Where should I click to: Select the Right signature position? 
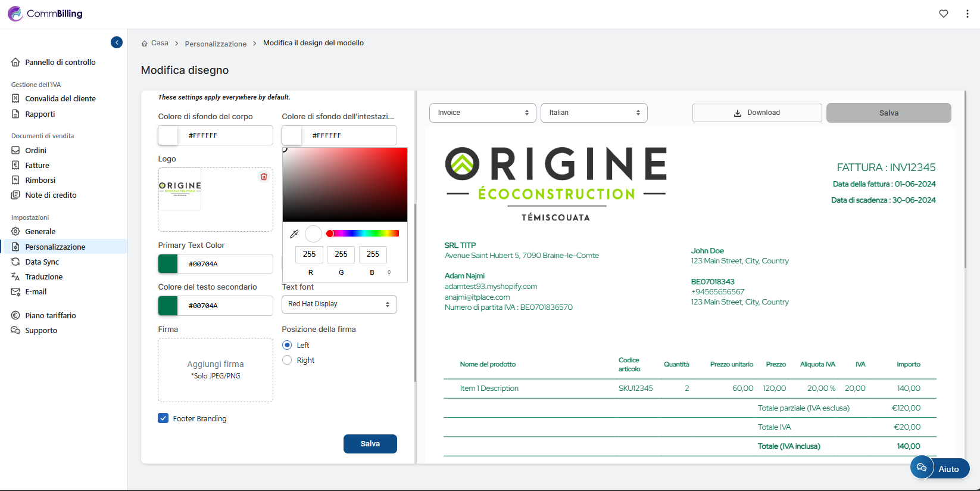[x=287, y=360]
